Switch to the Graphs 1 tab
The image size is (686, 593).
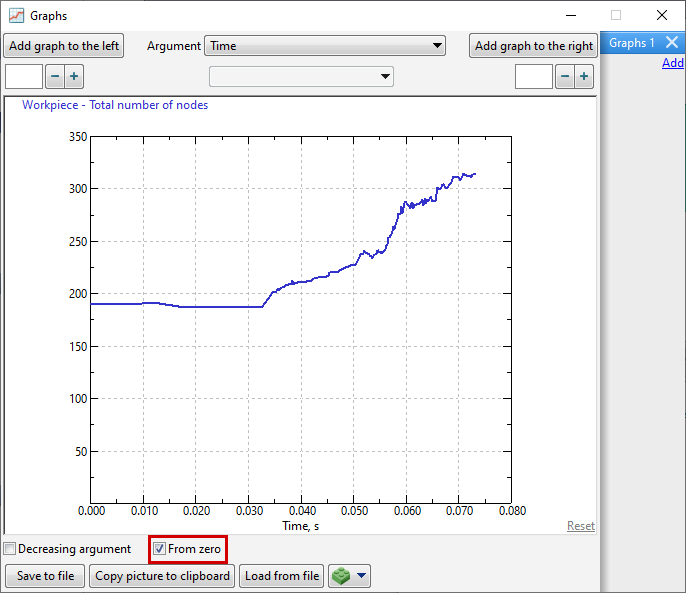tap(631, 43)
